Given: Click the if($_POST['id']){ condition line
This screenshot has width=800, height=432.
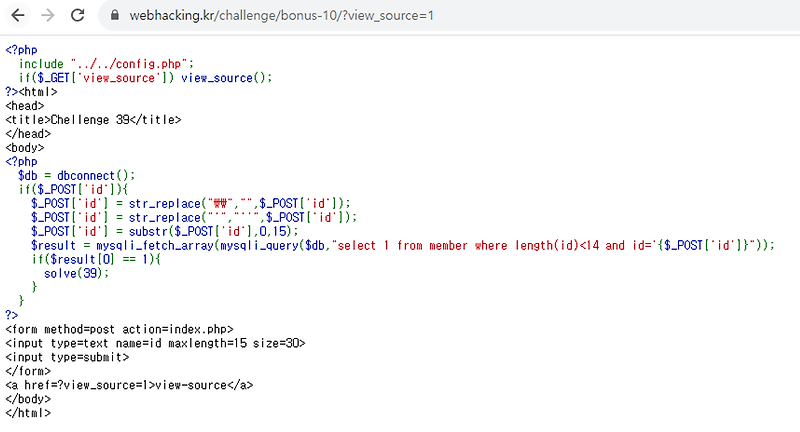Looking at the screenshot, I should pyautogui.click(x=73, y=190).
